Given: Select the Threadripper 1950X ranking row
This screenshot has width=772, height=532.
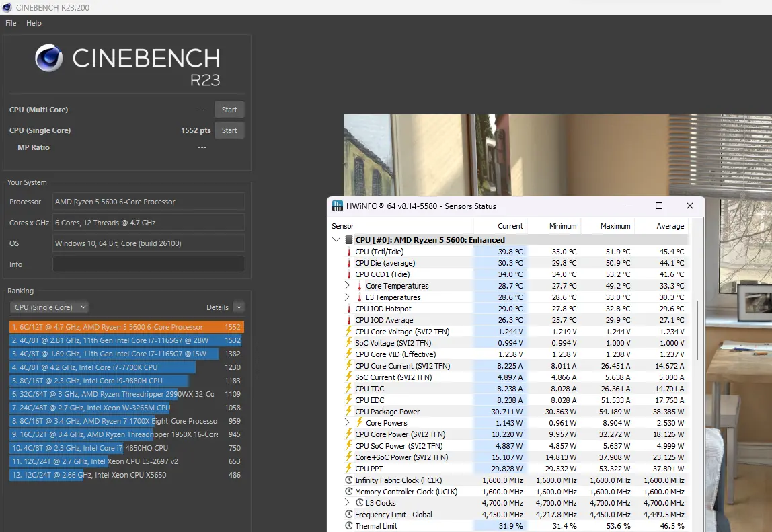Looking at the screenshot, I should (126, 434).
